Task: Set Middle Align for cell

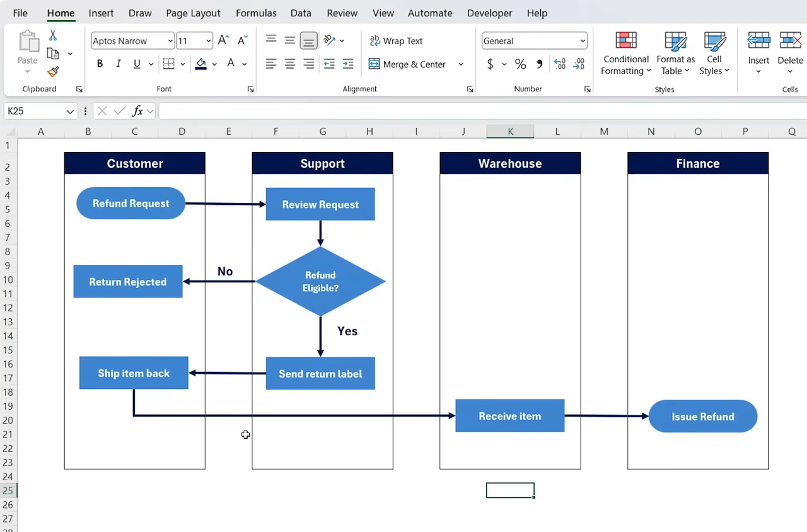Action: 290,40
